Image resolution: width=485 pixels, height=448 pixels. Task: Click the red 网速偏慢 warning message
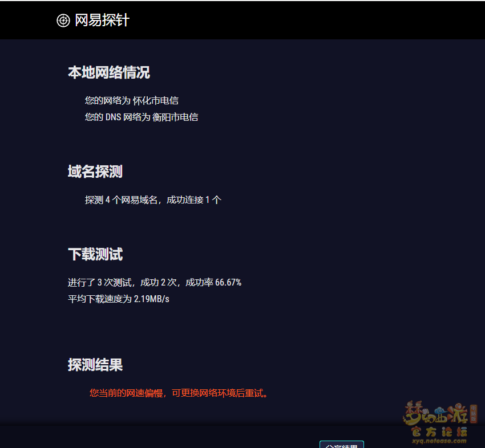tap(179, 393)
